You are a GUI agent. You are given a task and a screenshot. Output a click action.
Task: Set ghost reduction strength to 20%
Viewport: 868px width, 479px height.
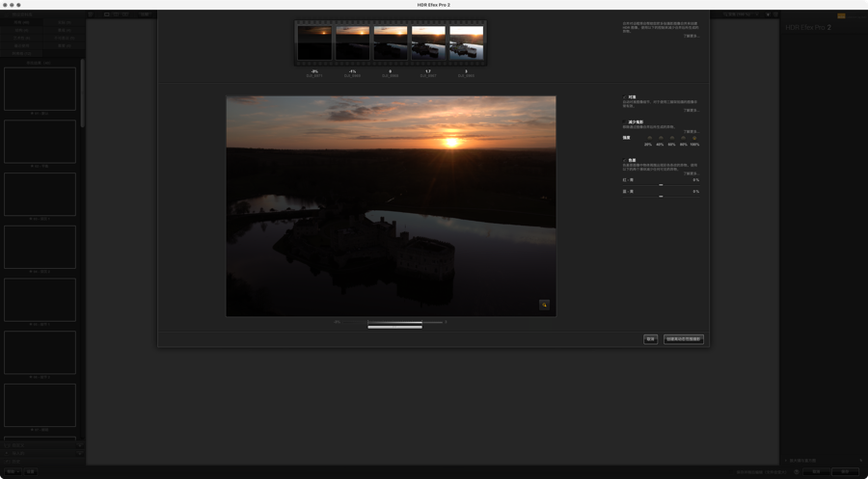[649, 138]
